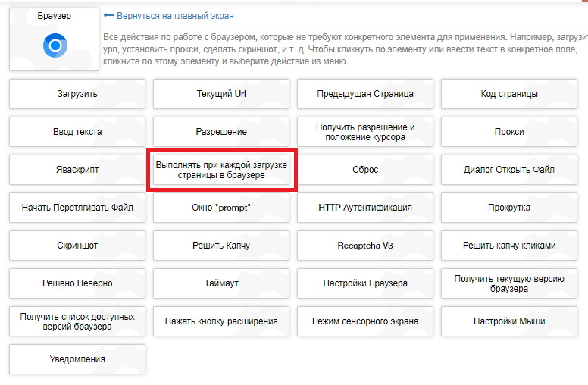The width and height of the screenshot is (588, 385).
Task: Open the Яваскрипт action
Action: point(77,170)
